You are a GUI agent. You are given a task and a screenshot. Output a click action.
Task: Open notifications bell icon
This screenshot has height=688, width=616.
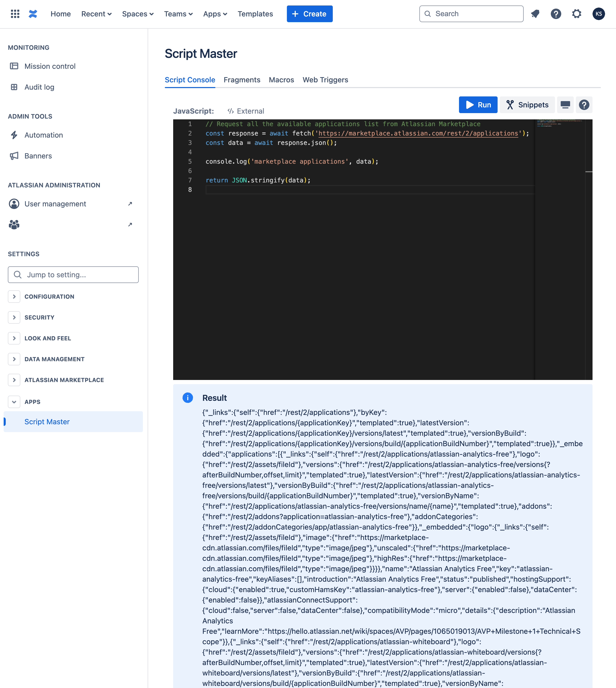click(x=535, y=14)
